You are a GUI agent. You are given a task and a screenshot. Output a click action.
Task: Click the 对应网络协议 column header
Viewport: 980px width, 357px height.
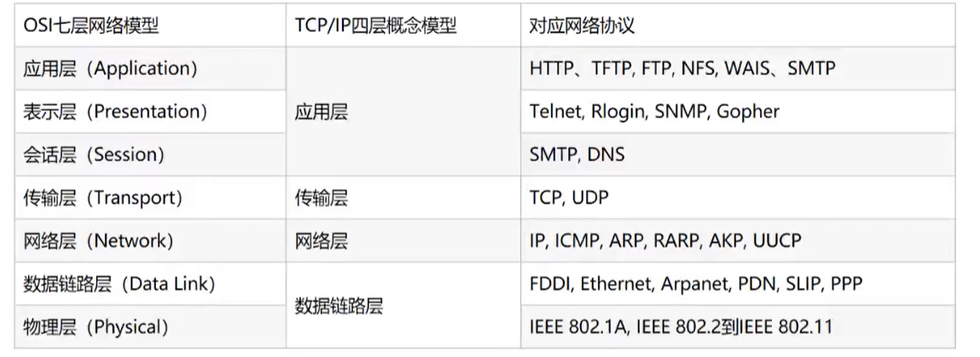pyautogui.click(x=738, y=26)
